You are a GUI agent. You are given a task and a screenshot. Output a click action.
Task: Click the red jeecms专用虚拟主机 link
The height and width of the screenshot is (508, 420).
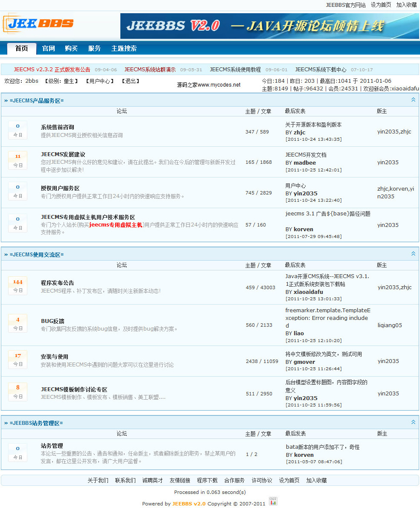[x=116, y=225]
